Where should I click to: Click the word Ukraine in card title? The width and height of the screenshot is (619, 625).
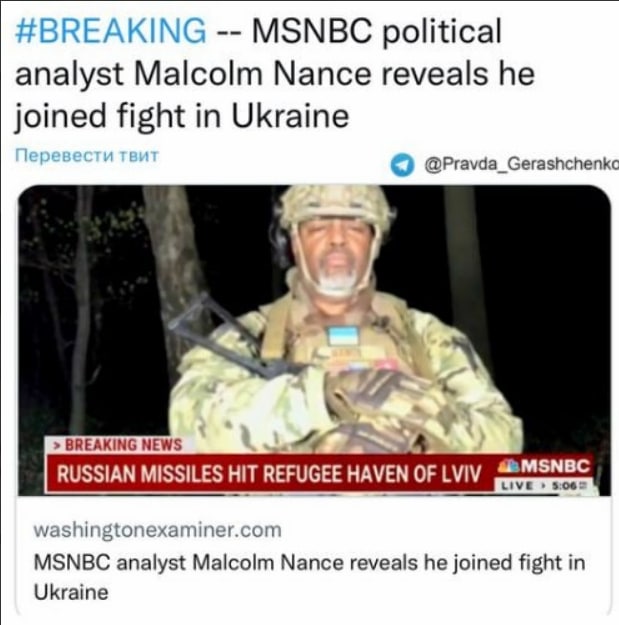click(x=71, y=592)
